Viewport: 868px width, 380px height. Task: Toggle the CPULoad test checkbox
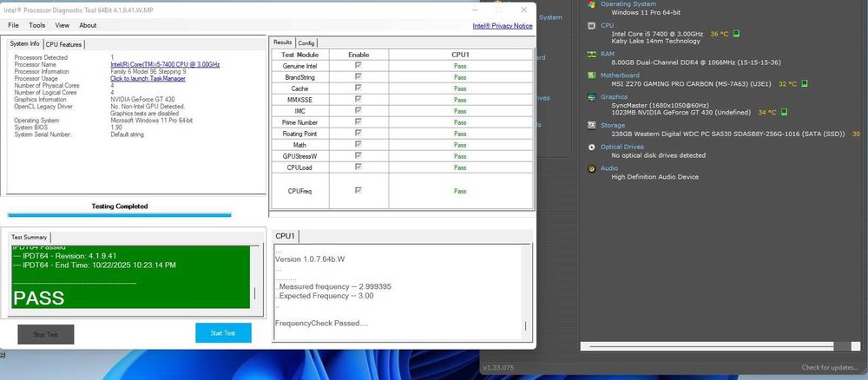358,167
